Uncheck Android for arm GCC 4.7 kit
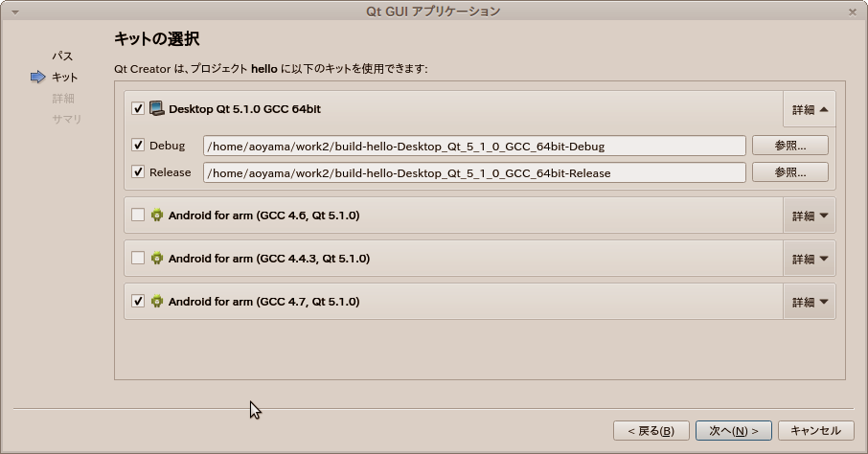868x454 pixels. pyautogui.click(x=138, y=301)
